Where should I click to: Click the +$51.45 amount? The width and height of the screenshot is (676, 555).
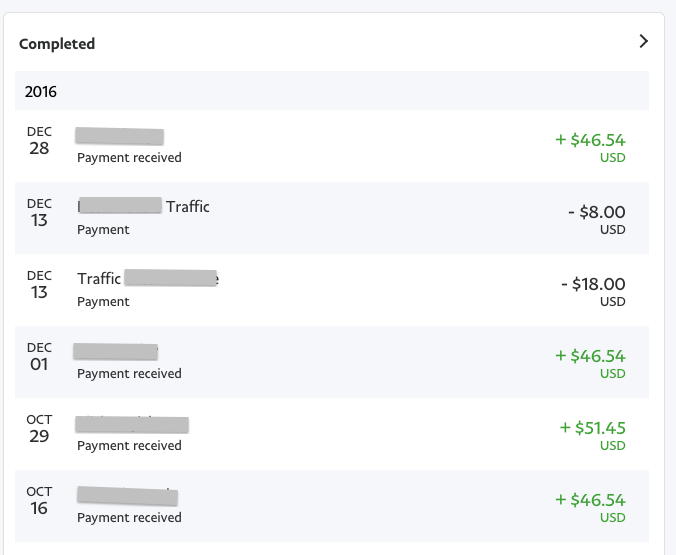tap(592, 428)
